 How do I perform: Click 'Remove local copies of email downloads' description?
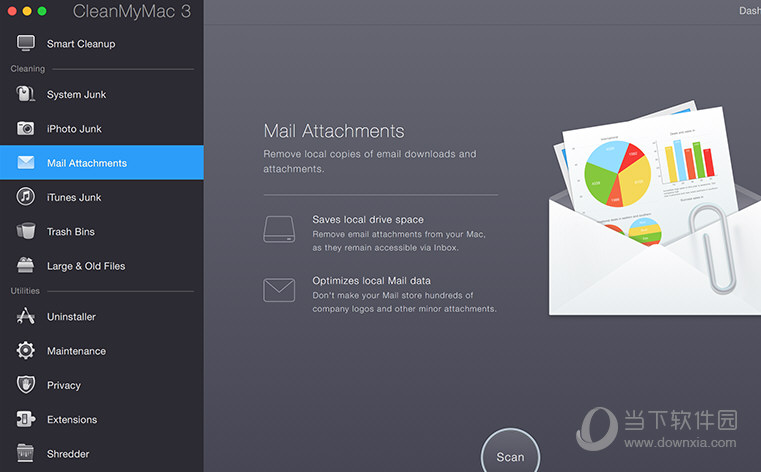tap(370, 161)
